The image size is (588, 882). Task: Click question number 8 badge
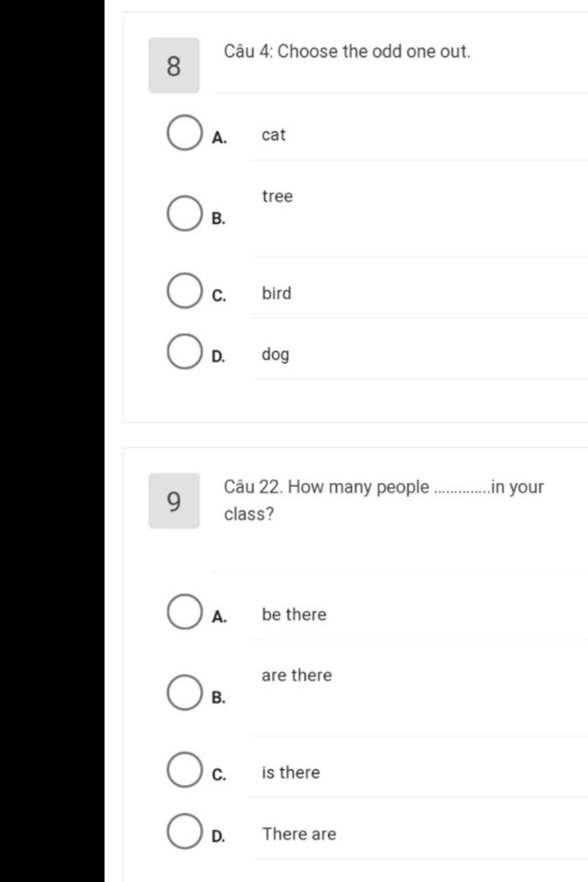[x=174, y=66]
